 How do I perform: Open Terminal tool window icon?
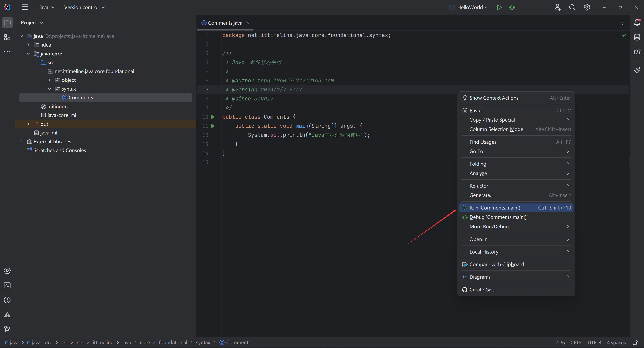point(7,285)
